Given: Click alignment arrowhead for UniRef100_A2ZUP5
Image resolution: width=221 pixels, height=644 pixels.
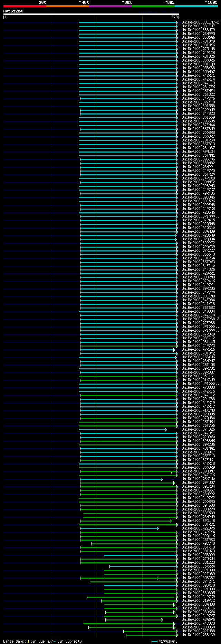Looking at the screenshot, I should coord(158,528).
